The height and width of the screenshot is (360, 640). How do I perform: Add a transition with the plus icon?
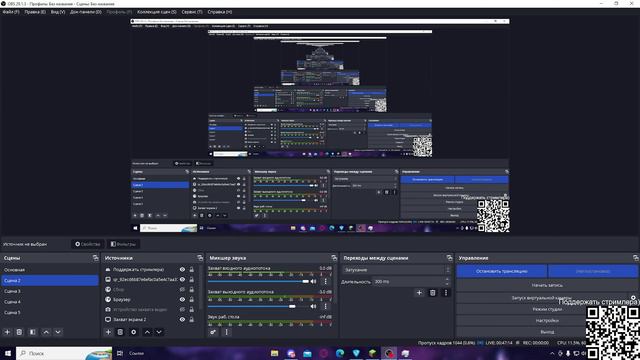click(419, 293)
